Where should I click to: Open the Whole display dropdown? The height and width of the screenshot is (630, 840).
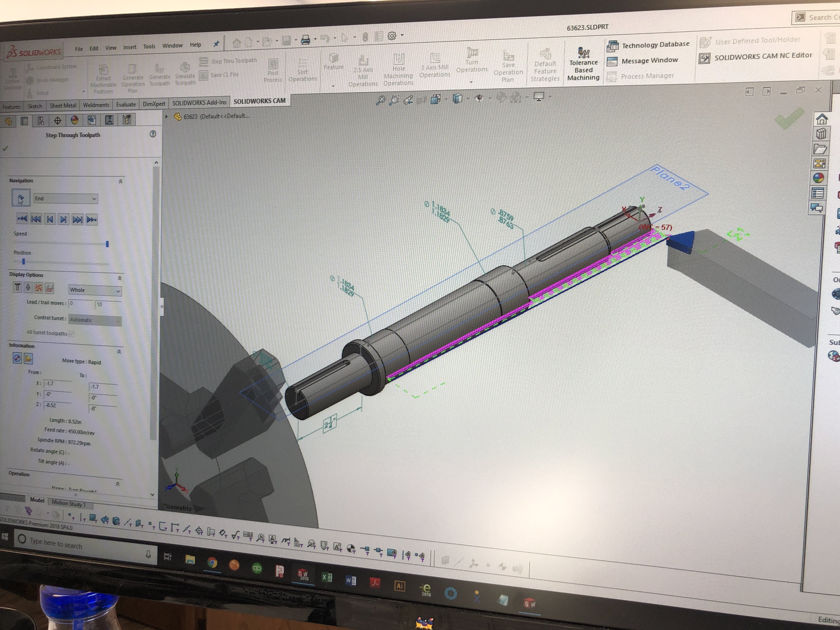click(95, 290)
